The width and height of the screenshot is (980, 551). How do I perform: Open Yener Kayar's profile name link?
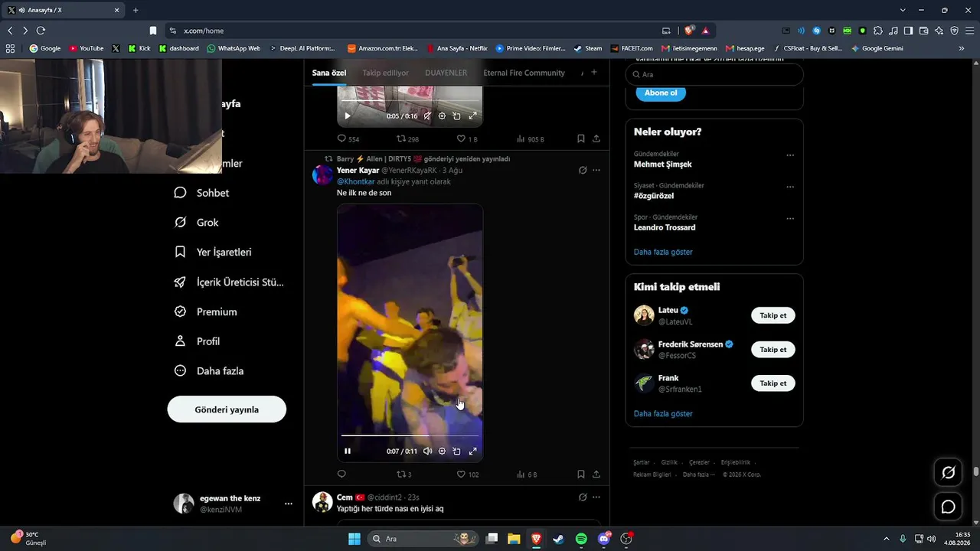coord(358,170)
